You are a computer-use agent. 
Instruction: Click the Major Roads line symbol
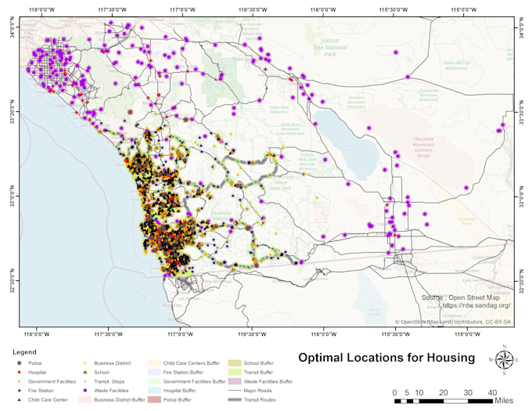click(234, 391)
